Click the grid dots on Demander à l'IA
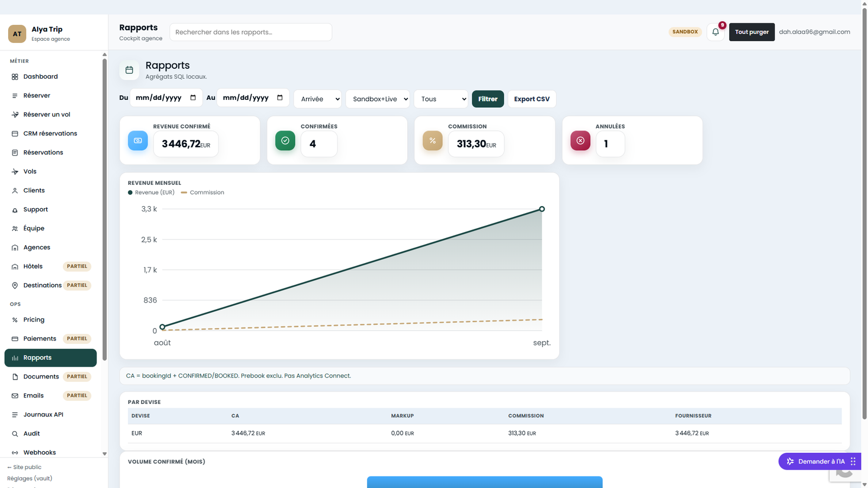 click(853, 461)
